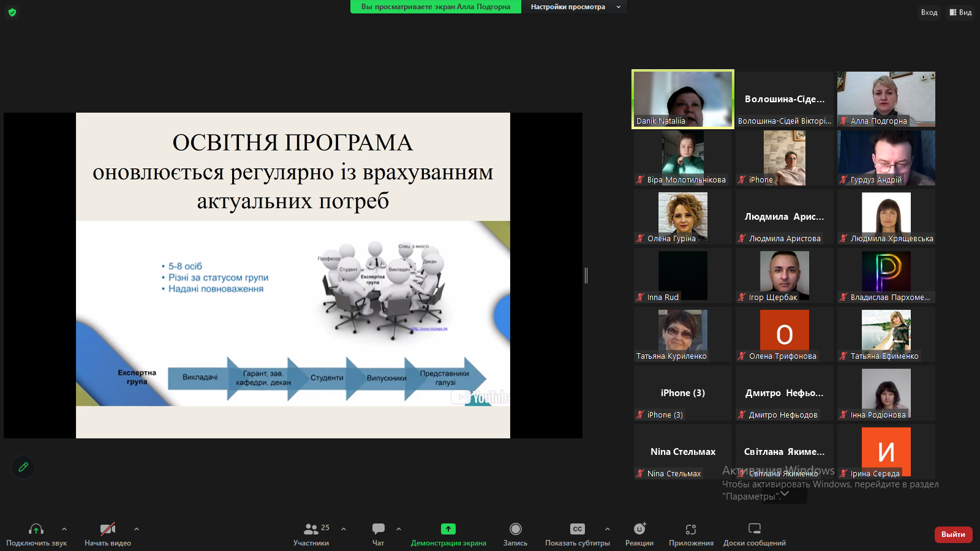Open the Участники list

coord(311,534)
